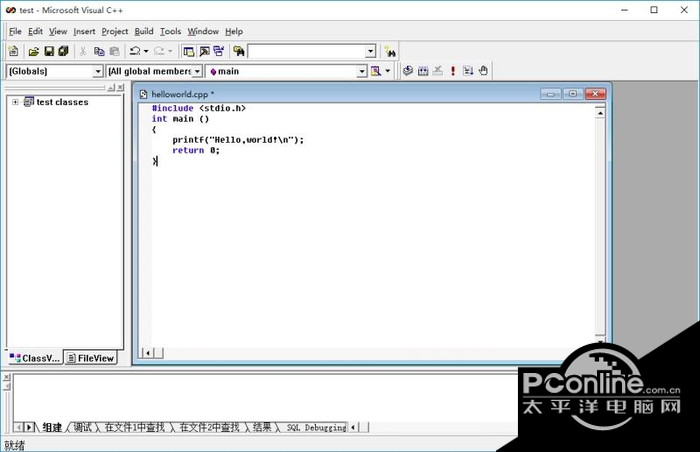This screenshot has width=700, height=452.
Task: Toggle the Workspace panel icon
Action: 188,51
